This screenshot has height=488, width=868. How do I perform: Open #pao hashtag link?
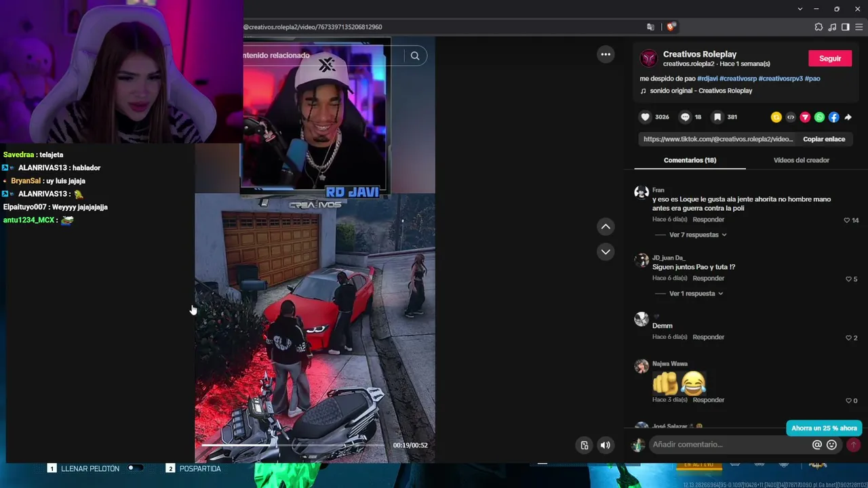tap(812, 79)
